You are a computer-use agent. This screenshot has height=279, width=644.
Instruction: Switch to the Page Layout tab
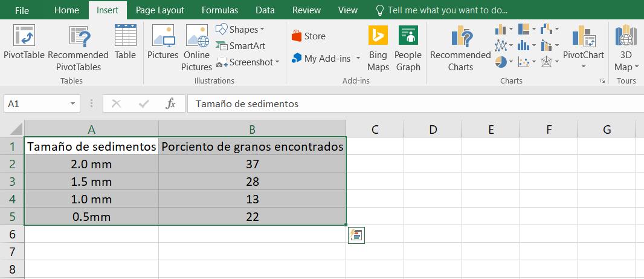point(160,10)
